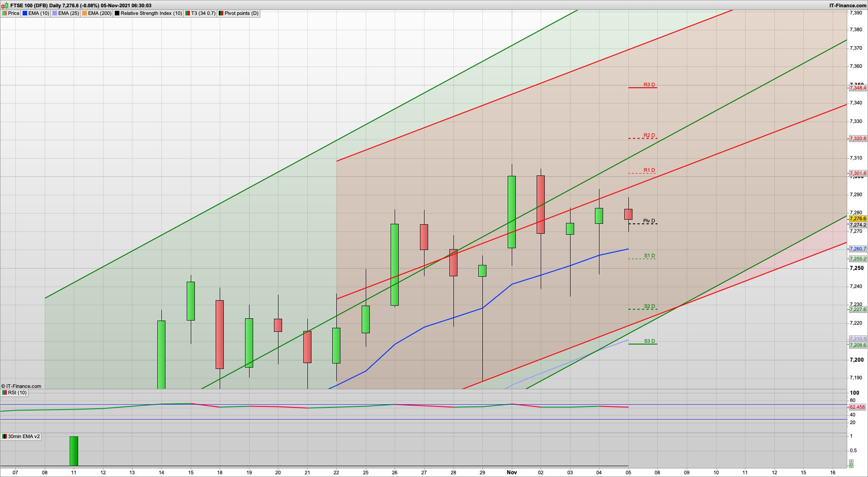Click the Nov date marker on time axis
This screenshot has width=868, height=477.
pos(512,472)
